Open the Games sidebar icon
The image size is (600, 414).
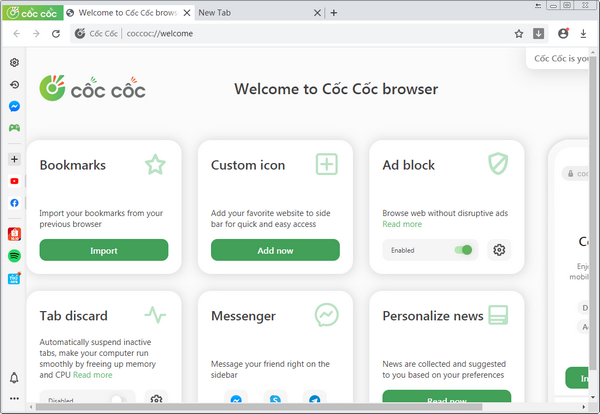14,128
